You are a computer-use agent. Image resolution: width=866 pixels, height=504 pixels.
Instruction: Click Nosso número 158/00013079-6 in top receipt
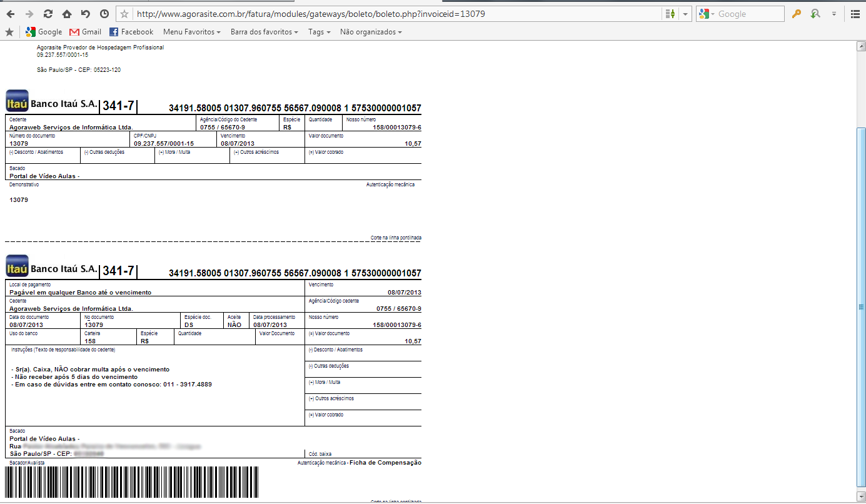tap(396, 127)
